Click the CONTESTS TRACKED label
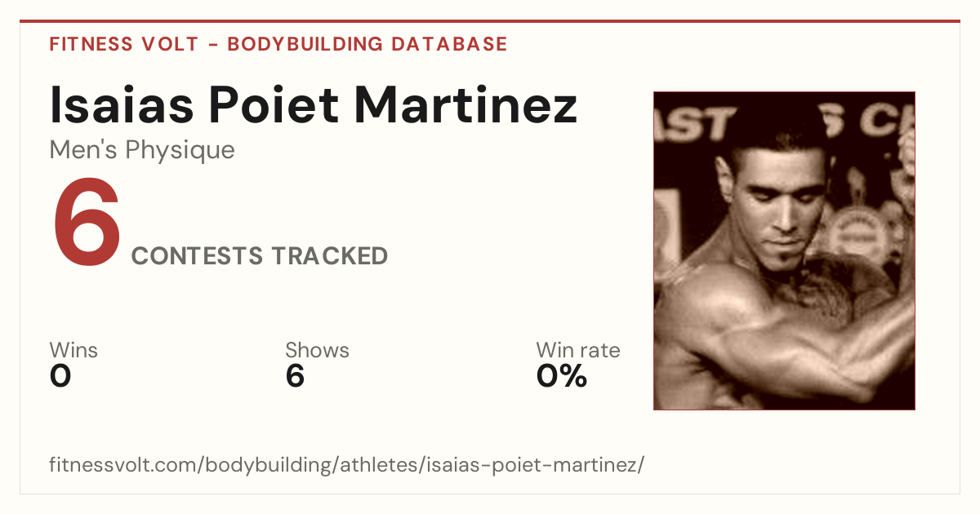This screenshot has width=980, height=514. (x=260, y=256)
